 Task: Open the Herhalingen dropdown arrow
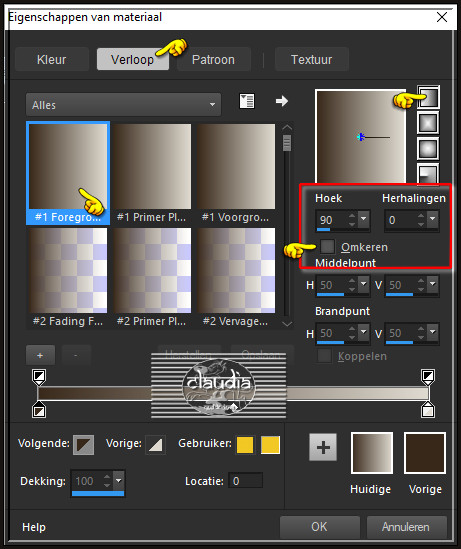[x=433, y=219]
